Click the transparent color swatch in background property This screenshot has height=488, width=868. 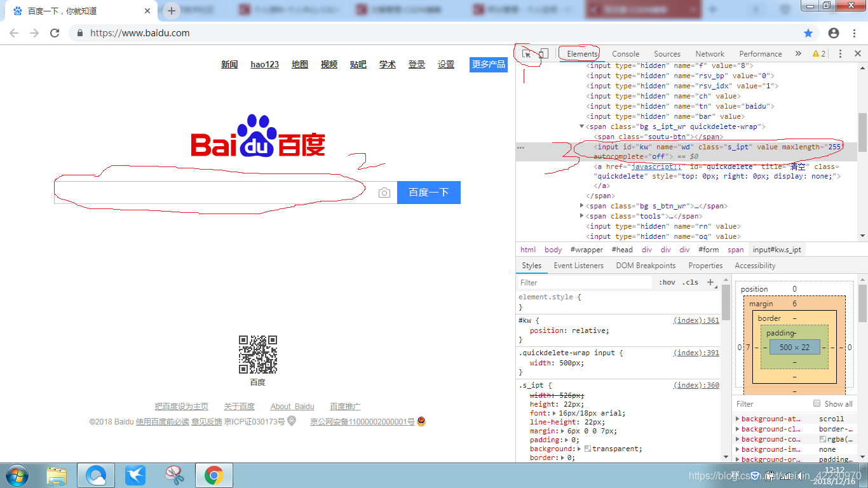click(588, 449)
